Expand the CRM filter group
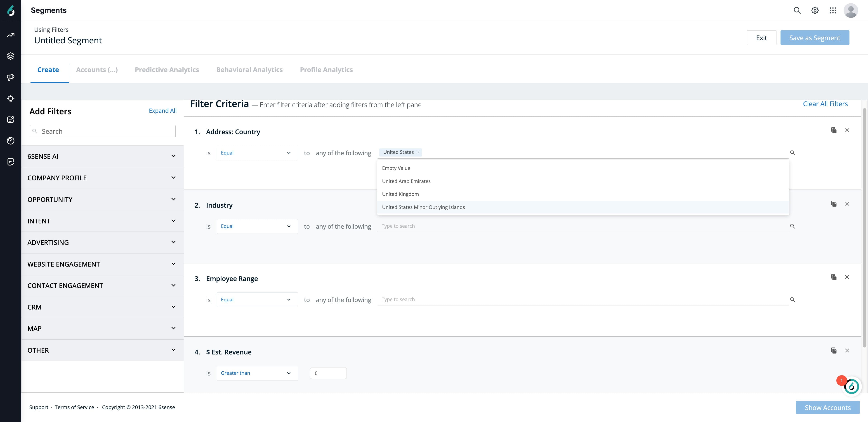 click(102, 307)
